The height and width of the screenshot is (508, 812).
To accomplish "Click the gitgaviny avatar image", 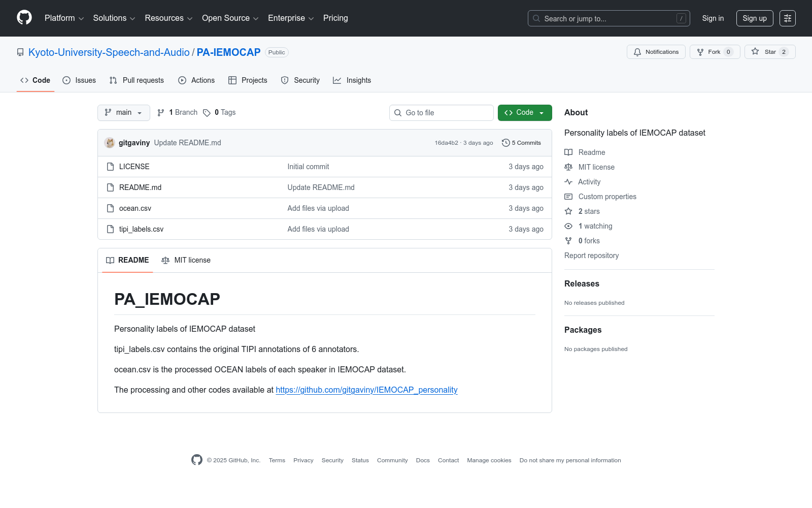I will [x=110, y=143].
